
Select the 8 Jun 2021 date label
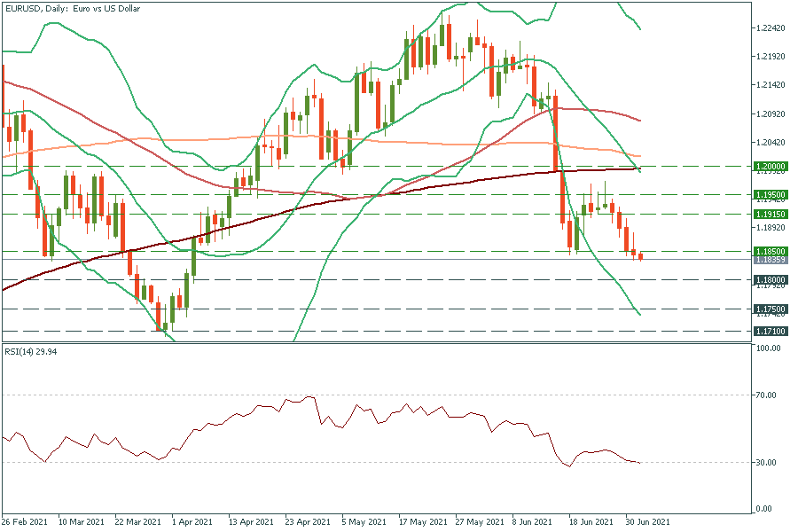click(x=531, y=522)
